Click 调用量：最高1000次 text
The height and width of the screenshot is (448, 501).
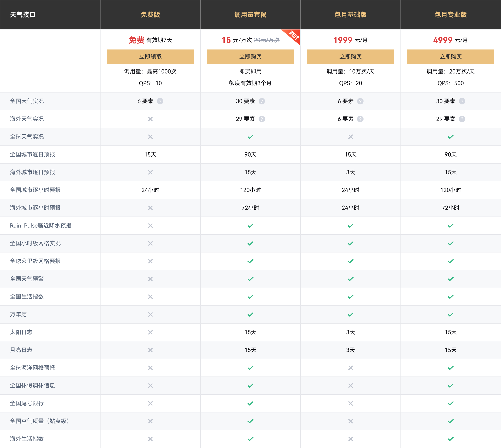tap(150, 71)
